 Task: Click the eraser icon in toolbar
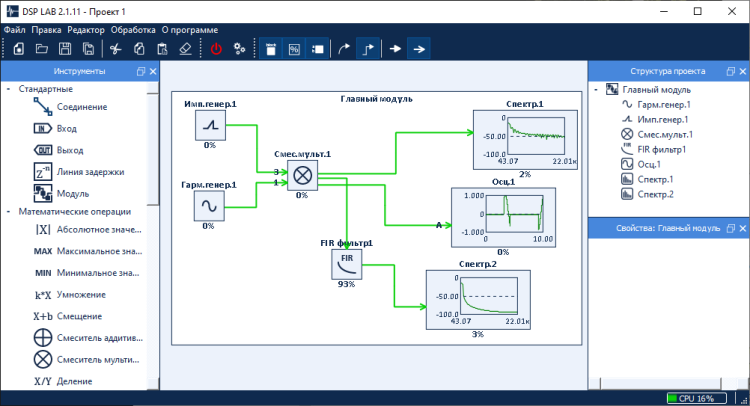coord(184,48)
